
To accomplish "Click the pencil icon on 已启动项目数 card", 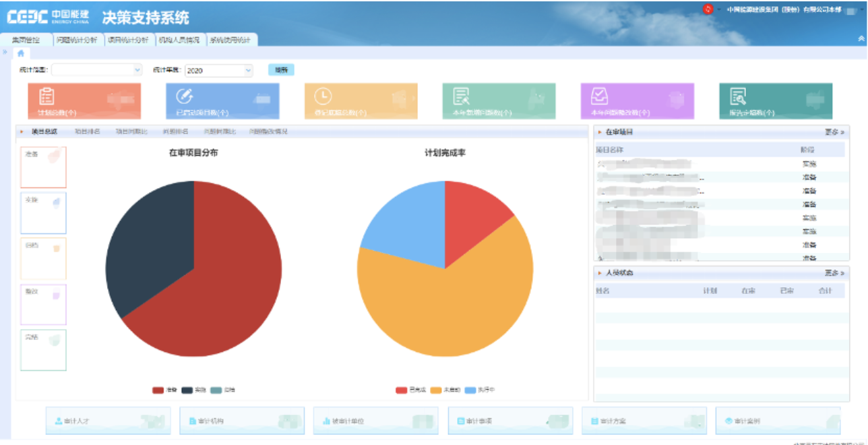I will tap(185, 97).
